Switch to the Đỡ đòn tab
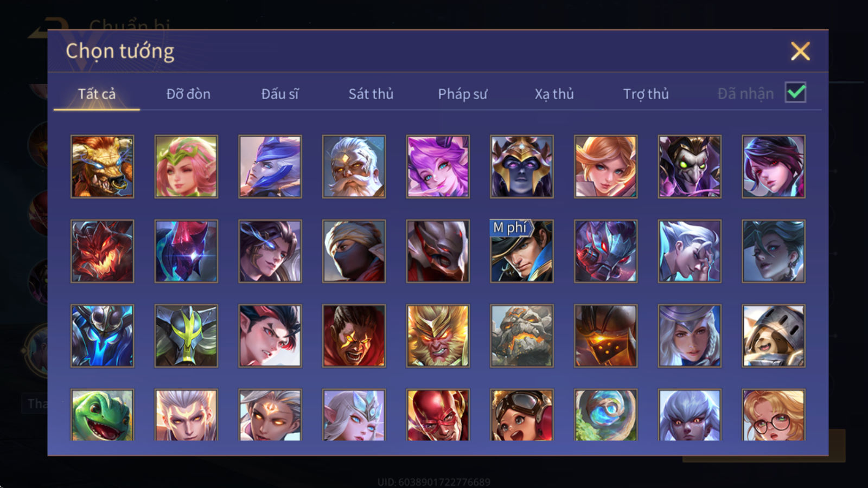Image resolution: width=868 pixels, height=488 pixels. (x=188, y=94)
